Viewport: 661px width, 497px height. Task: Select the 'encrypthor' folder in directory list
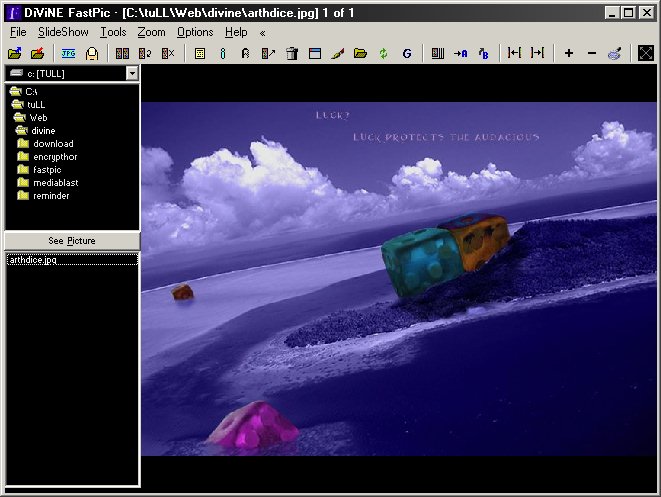coord(54,157)
